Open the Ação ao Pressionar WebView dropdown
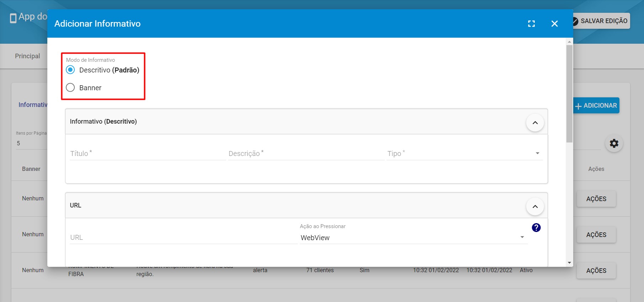The height and width of the screenshot is (302, 644). point(414,238)
